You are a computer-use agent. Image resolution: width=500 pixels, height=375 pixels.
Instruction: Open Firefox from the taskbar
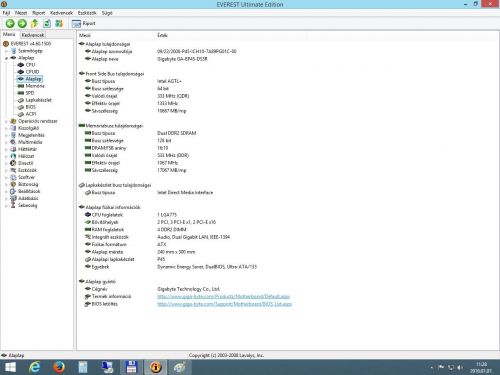point(59,367)
